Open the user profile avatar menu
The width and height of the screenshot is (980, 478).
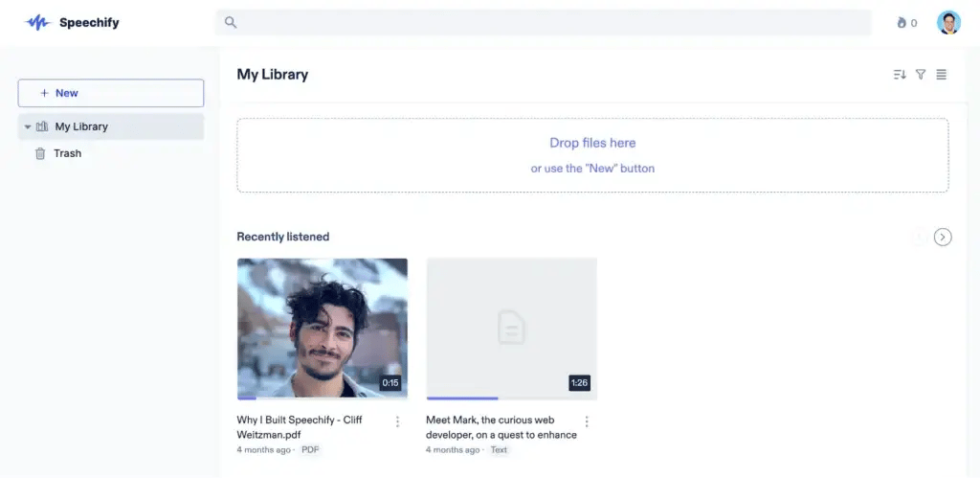click(x=948, y=23)
